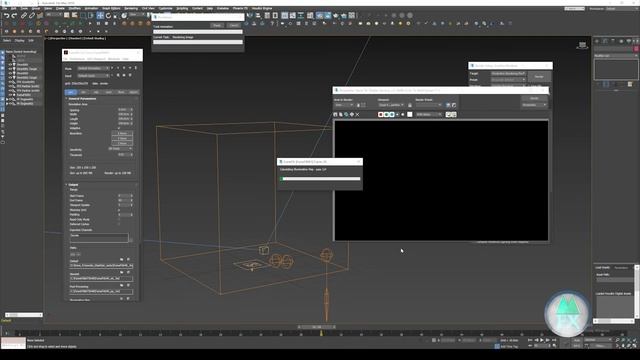Click Copy Image icon in rendered frame window
Image resolution: width=640 pixels, height=360 pixels.
341,115
